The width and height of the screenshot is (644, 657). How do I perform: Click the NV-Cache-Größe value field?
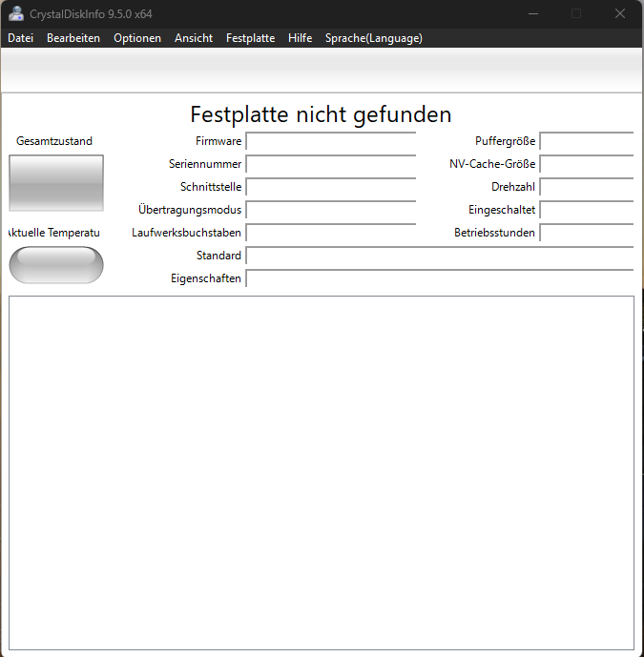click(x=587, y=164)
